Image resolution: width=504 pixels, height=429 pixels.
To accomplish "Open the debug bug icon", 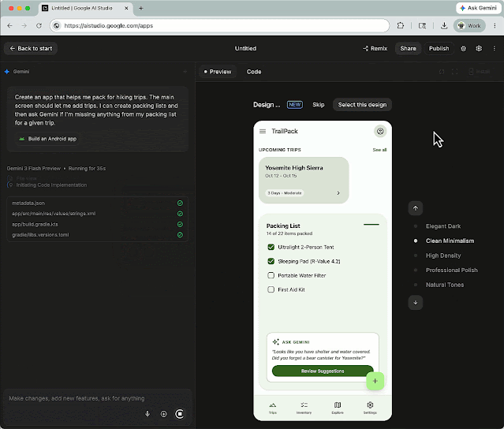I will click(463, 49).
